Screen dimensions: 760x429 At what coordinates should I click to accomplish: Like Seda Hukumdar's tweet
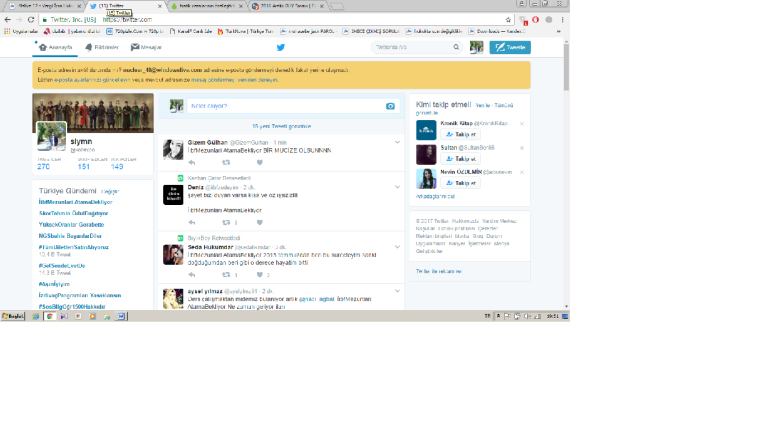tap(260, 275)
